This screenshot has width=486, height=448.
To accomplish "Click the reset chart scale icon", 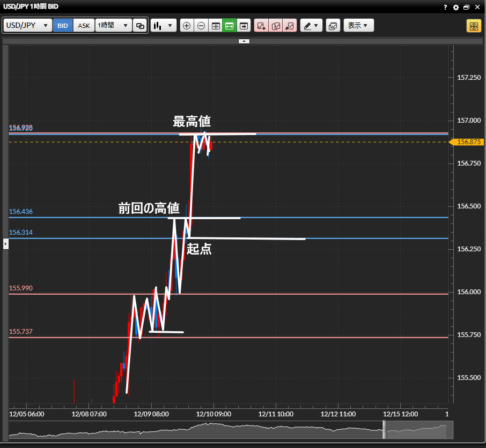I will (x=216, y=26).
